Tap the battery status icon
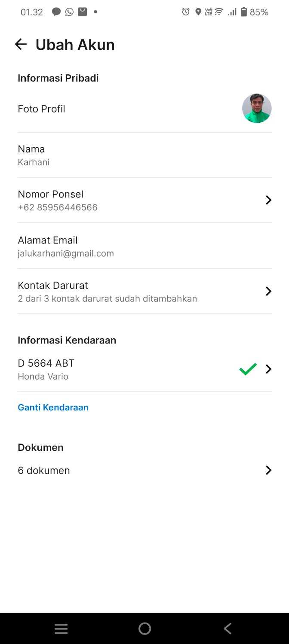This screenshot has width=289, height=644. coord(244,12)
